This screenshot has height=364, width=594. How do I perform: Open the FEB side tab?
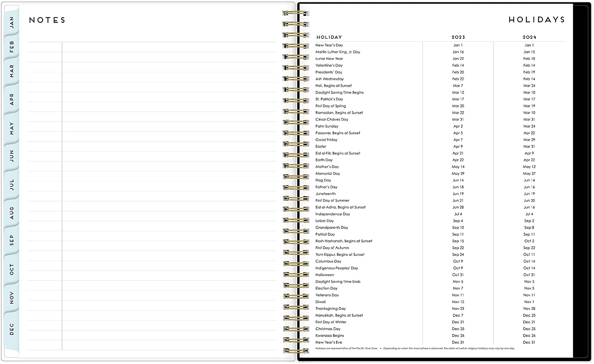click(11, 47)
